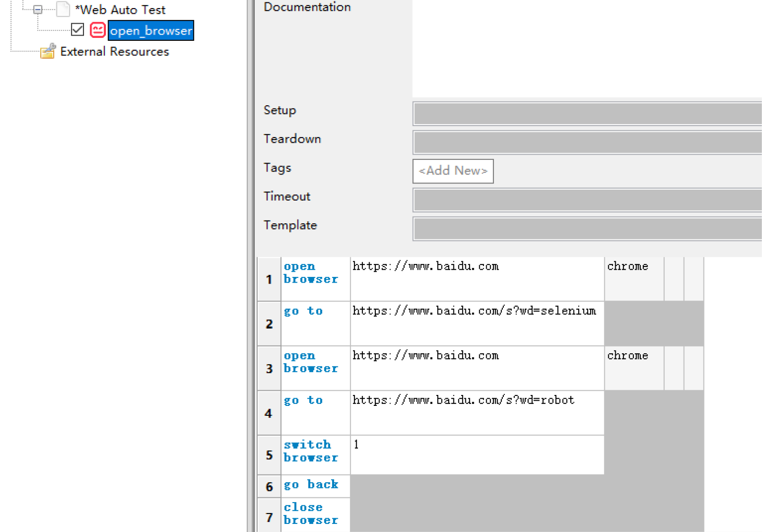Click the red robot icon of open_browser
The image size is (778, 532).
(x=98, y=30)
